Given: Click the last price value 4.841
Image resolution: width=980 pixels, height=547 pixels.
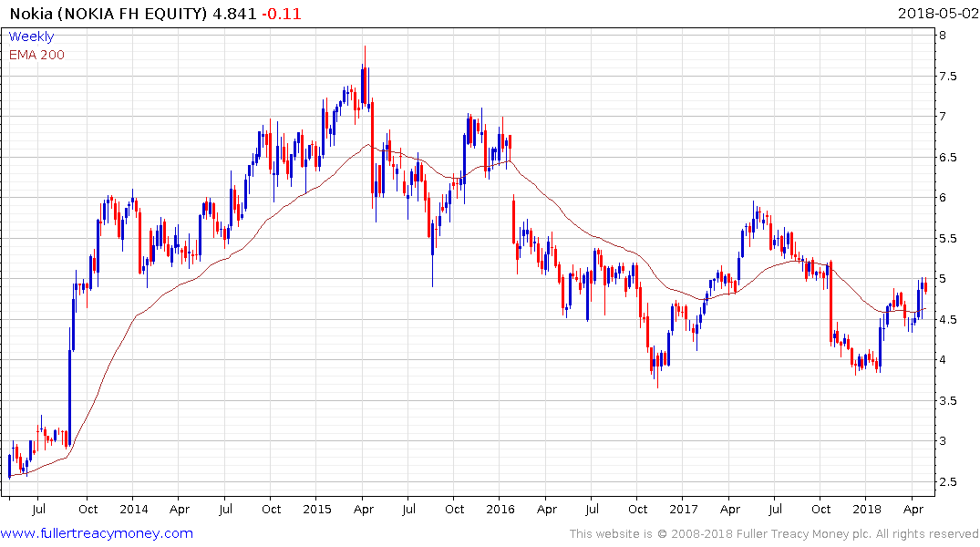Looking at the screenshot, I should (x=234, y=14).
